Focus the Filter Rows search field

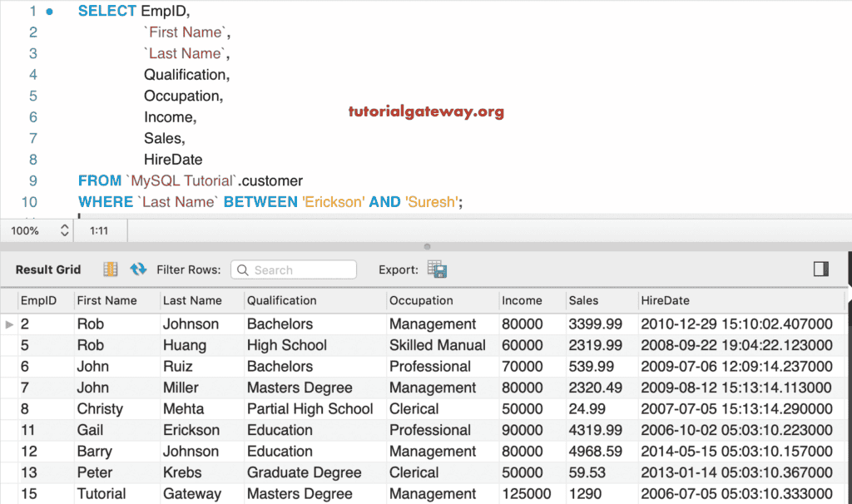(x=294, y=270)
